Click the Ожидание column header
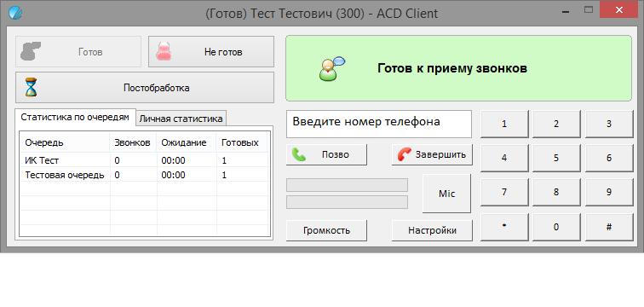 click(x=187, y=142)
